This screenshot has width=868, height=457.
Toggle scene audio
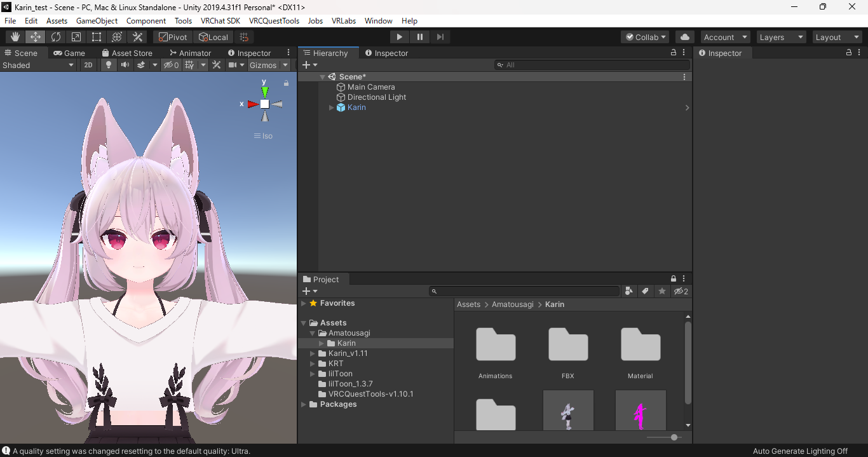tap(125, 65)
